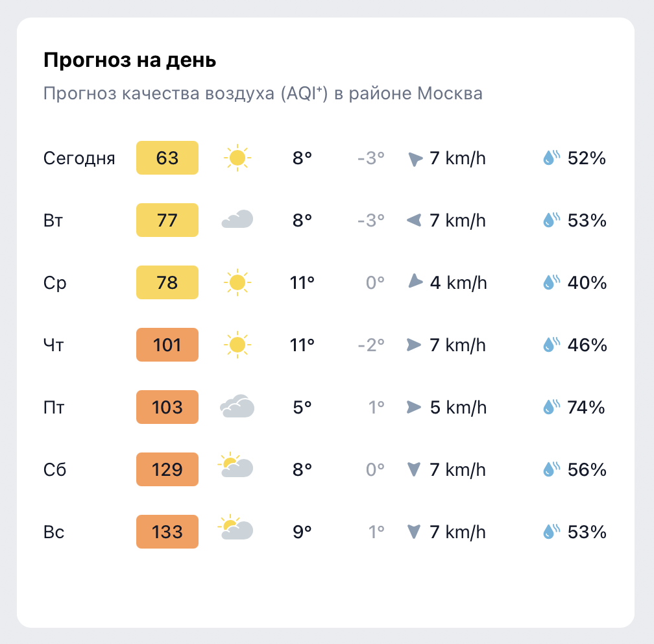Select the yellow AQI 77 badge

click(167, 220)
